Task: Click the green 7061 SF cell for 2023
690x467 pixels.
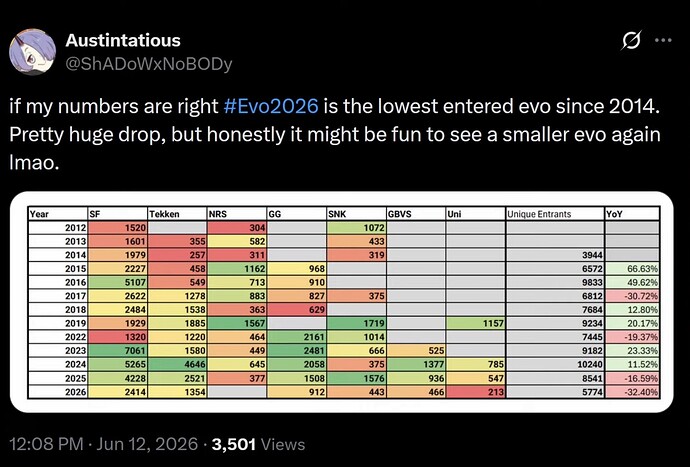Action: pos(117,351)
